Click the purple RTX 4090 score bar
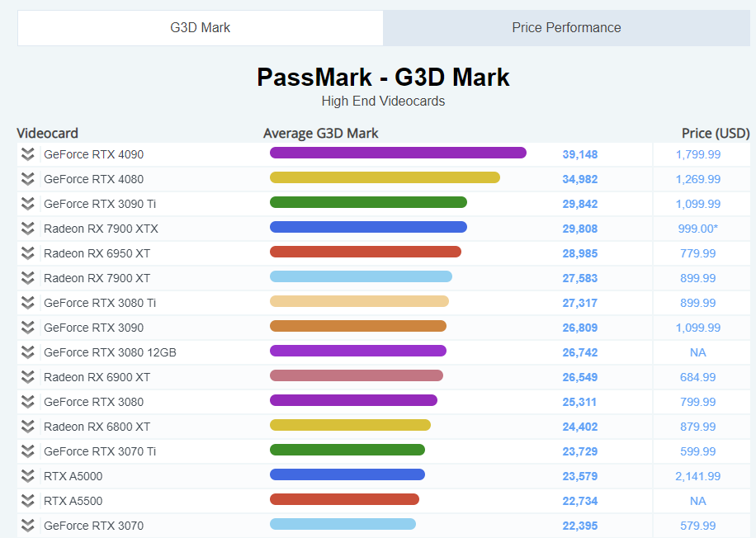Screen dimensions: 756x538 (x=398, y=153)
